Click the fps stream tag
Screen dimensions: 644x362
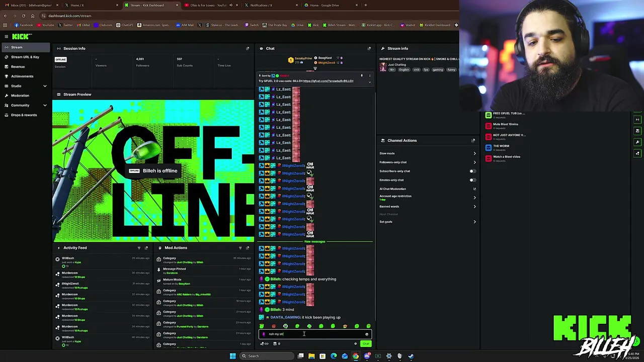pos(426,70)
